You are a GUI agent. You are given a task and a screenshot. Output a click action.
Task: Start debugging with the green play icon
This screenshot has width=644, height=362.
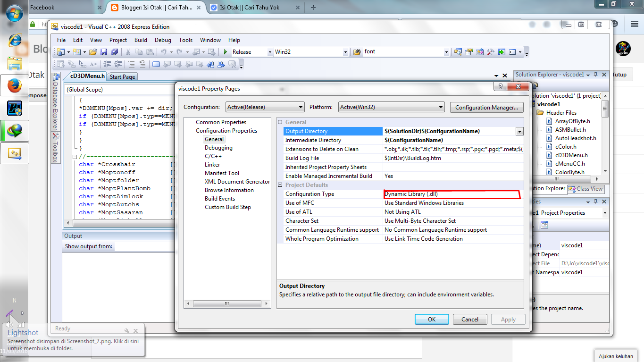pyautogui.click(x=226, y=52)
